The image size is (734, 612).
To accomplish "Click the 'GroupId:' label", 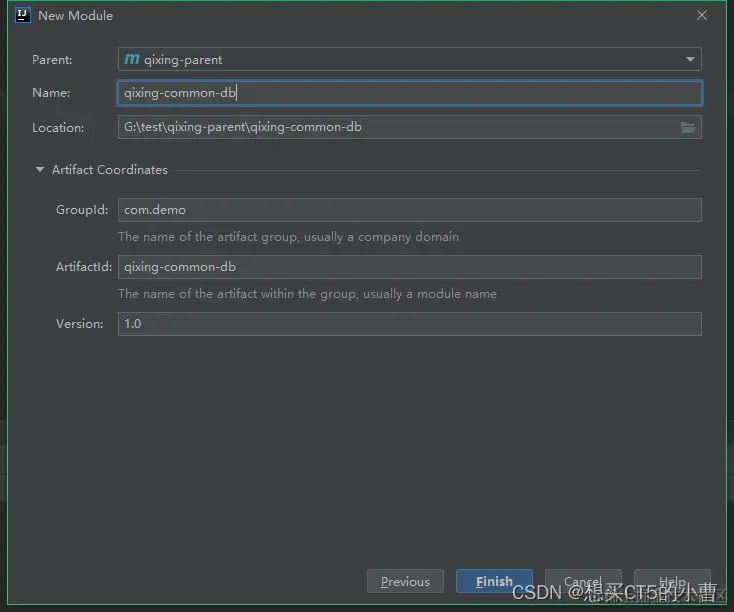I will (82, 210).
